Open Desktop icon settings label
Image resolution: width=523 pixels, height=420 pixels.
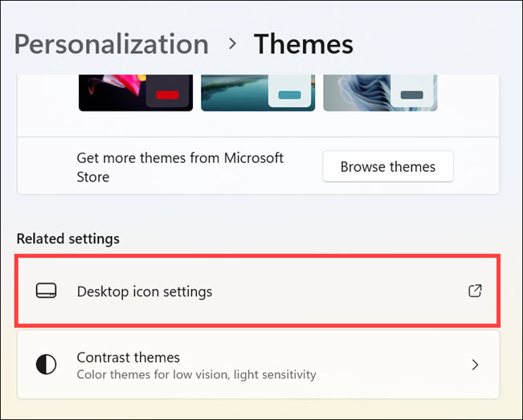pos(145,292)
